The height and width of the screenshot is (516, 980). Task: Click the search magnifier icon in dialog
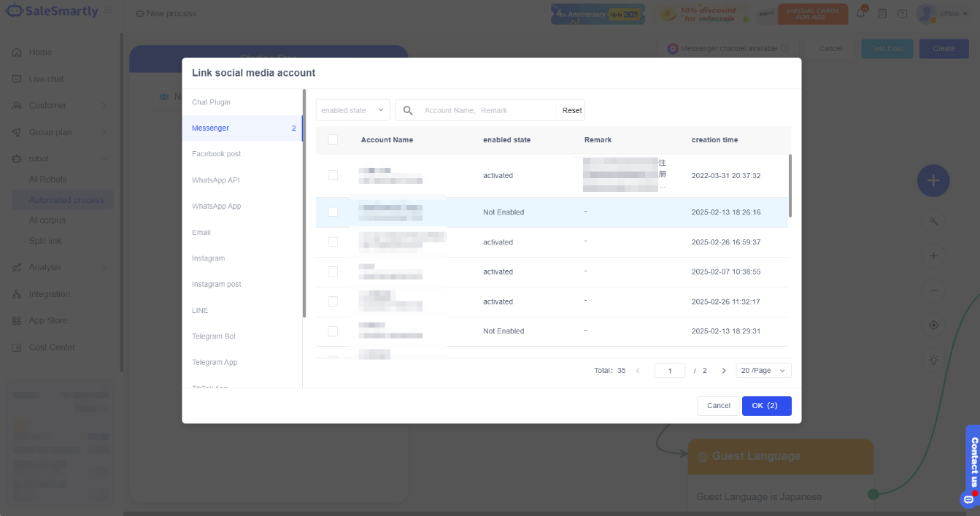[x=408, y=110]
